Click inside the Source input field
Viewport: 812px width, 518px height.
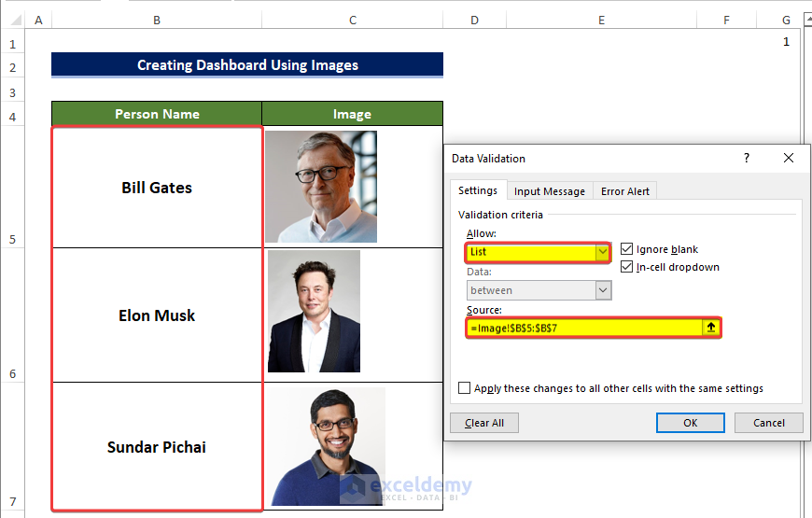(x=584, y=328)
